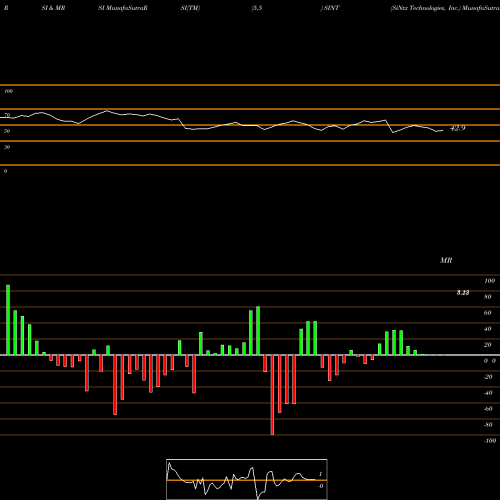Click the 40 label on MR axis
The width and height of the screenshot is (500, 500).
click(488, 329)
